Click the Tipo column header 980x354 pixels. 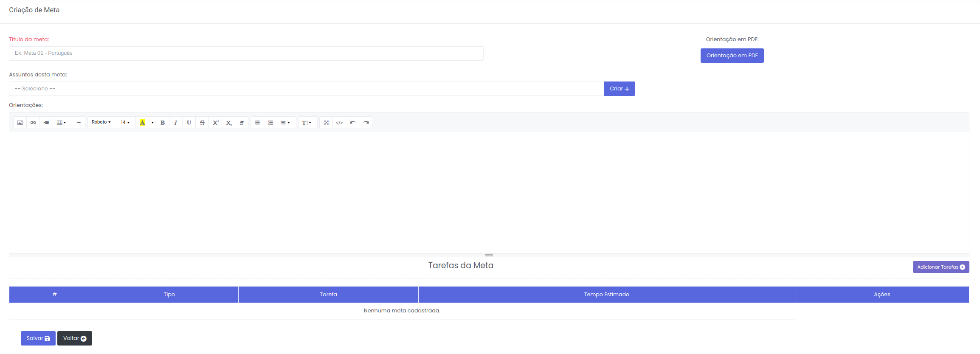coord(169,295)
